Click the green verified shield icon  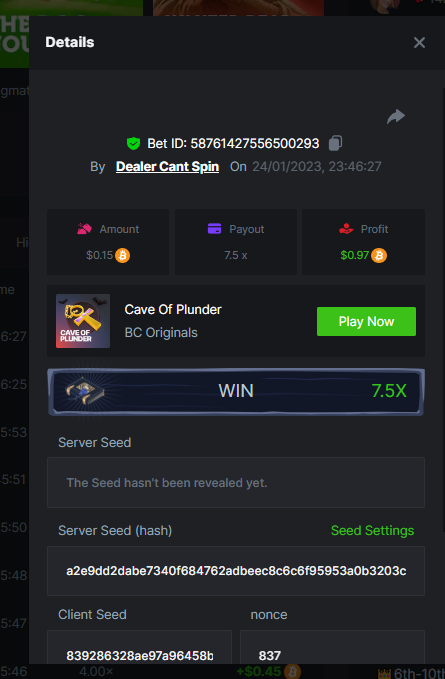tap(133, 143)
